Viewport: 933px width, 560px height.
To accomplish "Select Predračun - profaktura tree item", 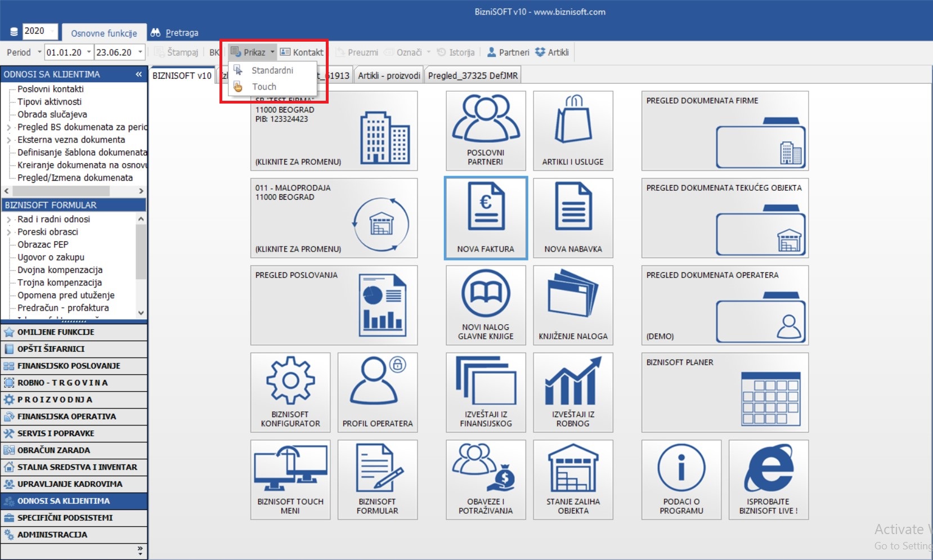I will pos(63,308).
